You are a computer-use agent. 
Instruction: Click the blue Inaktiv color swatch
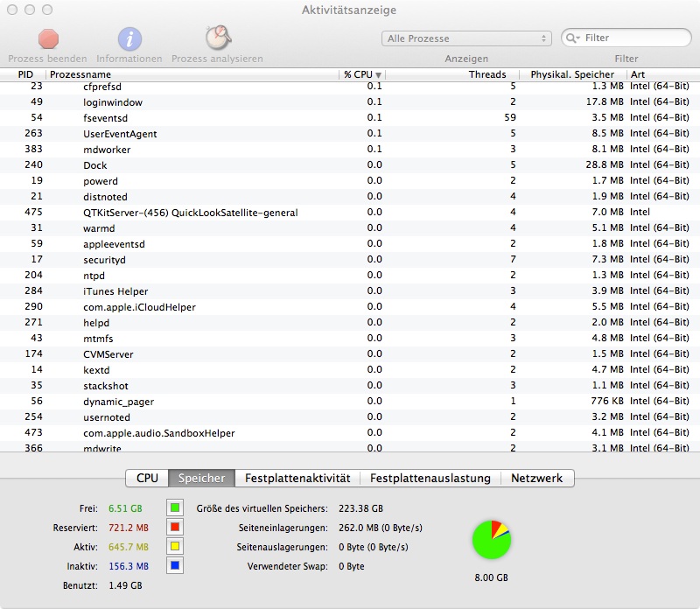pyautogui.click(x=175, y=566)
